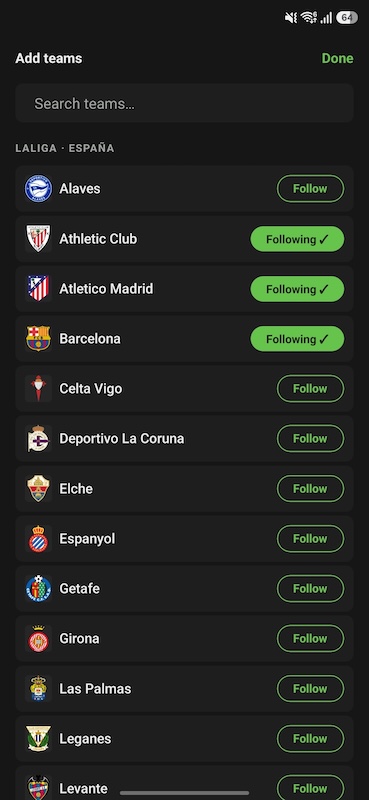Tap the Wi-Fi status icon
The height and width of the screenshot is (800, 369).
click(x=309, y=18)
